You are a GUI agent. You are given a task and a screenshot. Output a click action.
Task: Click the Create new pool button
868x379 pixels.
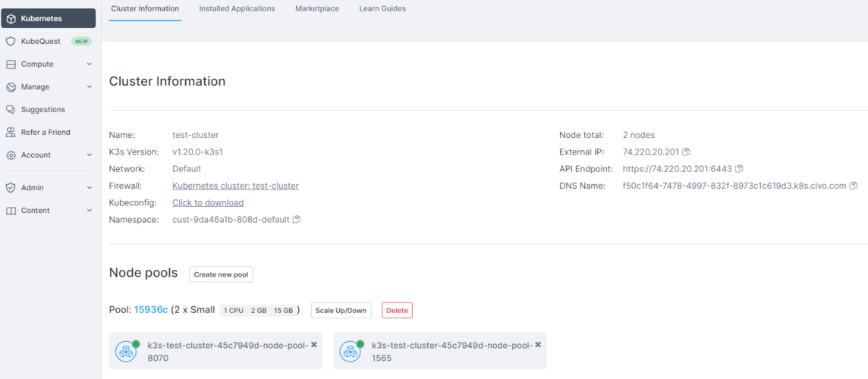coord(221,274)
